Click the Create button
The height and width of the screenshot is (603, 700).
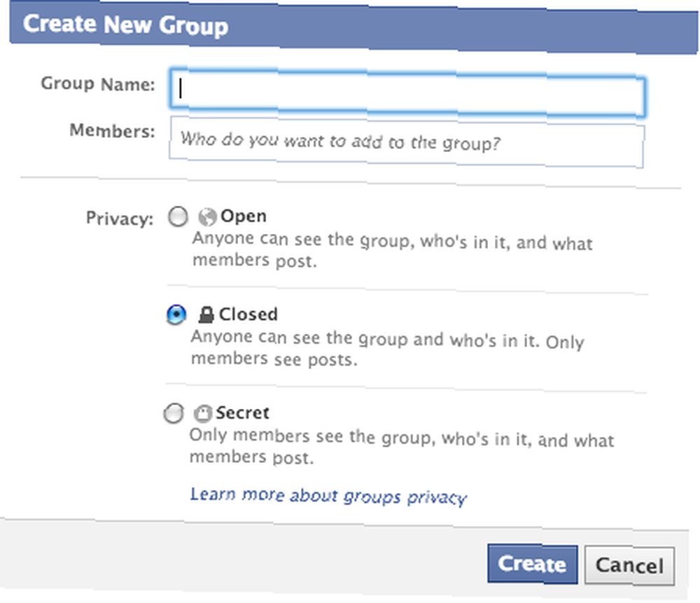tap(532, 564)
